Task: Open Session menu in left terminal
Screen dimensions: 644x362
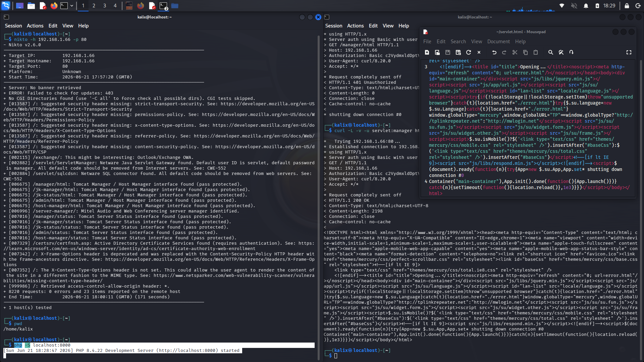Action: click(13, 26)
